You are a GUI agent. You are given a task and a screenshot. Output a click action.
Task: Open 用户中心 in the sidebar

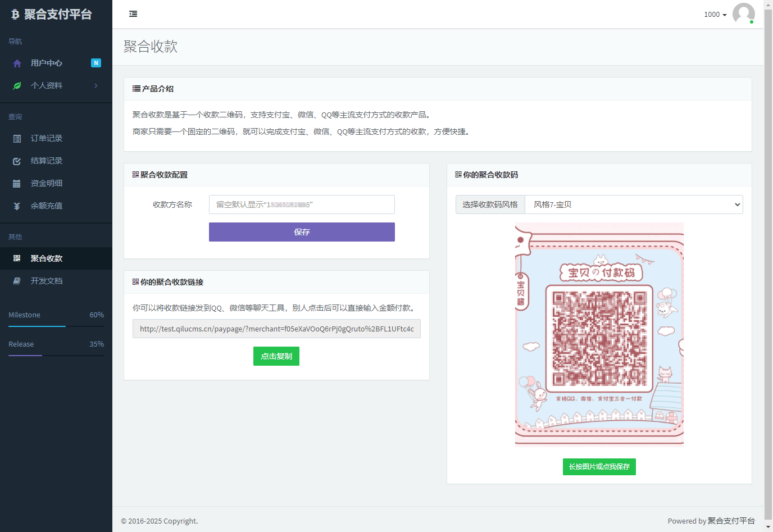point(56,63)
